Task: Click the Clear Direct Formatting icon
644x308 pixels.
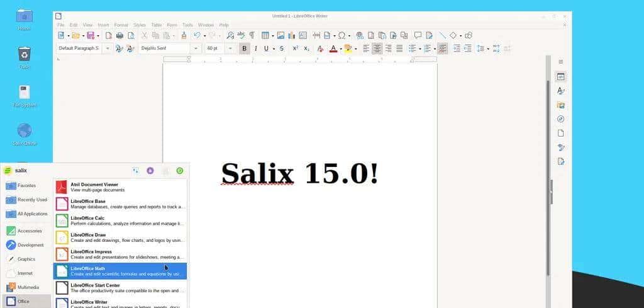Action: coord(321,48)
